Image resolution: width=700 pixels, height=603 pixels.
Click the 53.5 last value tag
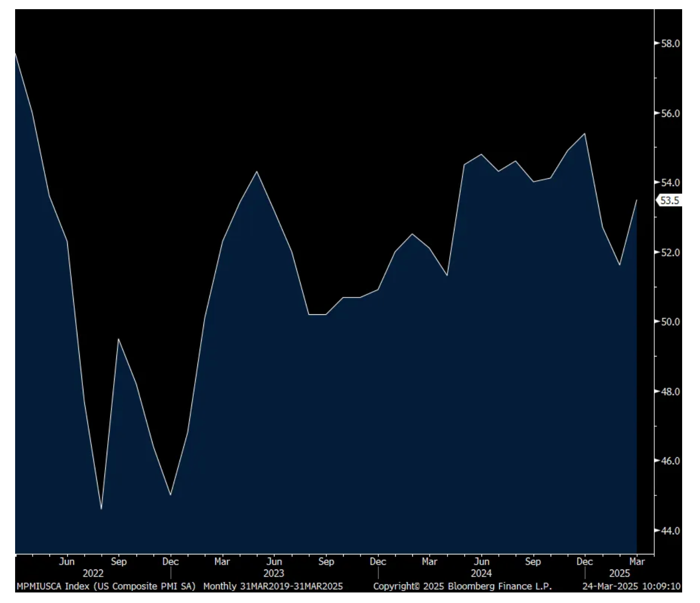click(669, 201)
